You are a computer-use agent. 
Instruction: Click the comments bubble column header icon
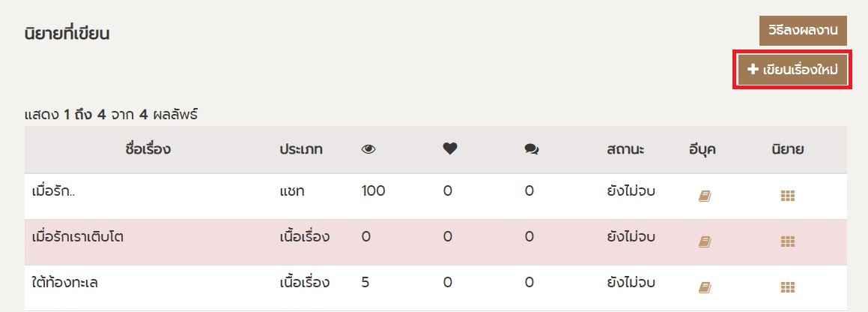coord(532,149)
